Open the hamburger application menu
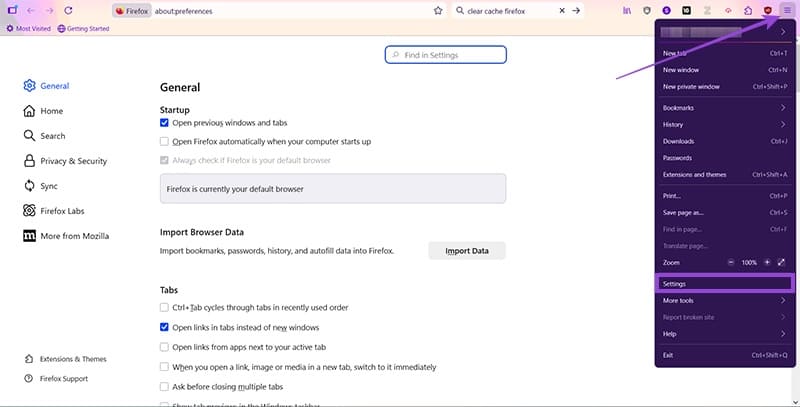 click(x=786, y=10)
